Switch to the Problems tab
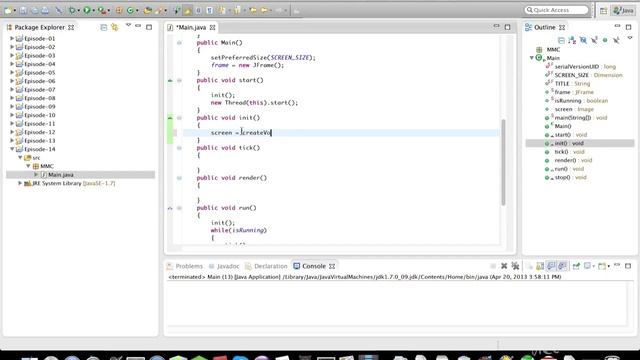The image size is (640, 360). pos(184,266)
